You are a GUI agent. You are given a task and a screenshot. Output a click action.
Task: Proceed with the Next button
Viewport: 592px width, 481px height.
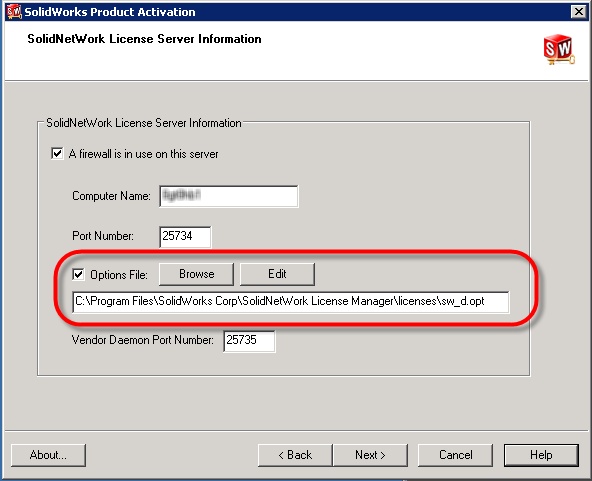(370, 455)
